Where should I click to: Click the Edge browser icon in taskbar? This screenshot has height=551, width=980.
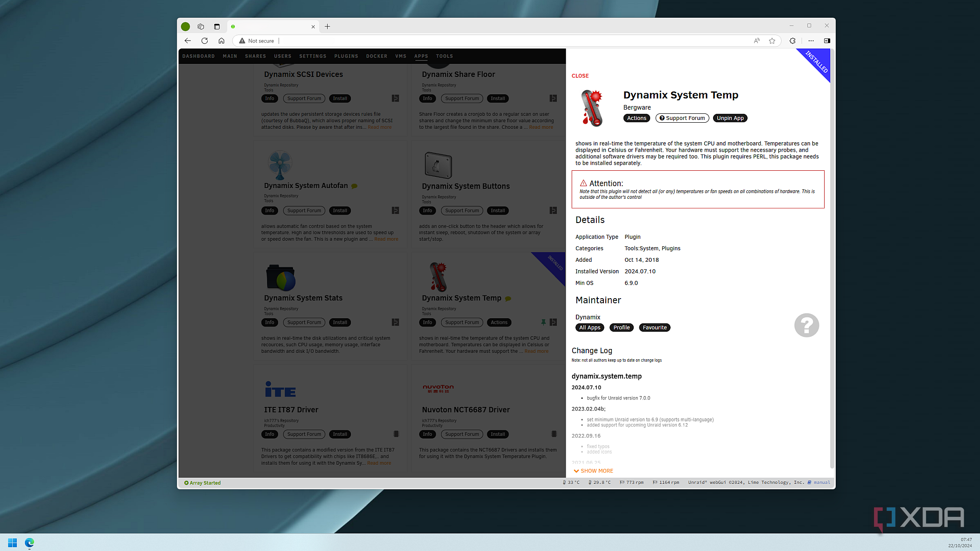click(29, 543)
